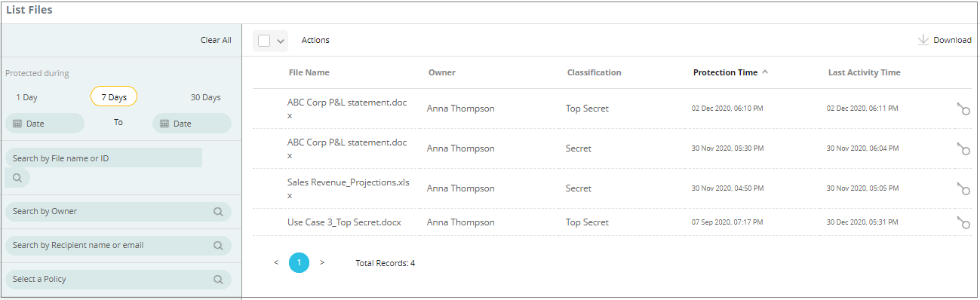Click the tracking icon for Use Case 3_Top Secret.docx
Image resolution: width=980 pixels, height=300 pixels.
pos(963,222)
